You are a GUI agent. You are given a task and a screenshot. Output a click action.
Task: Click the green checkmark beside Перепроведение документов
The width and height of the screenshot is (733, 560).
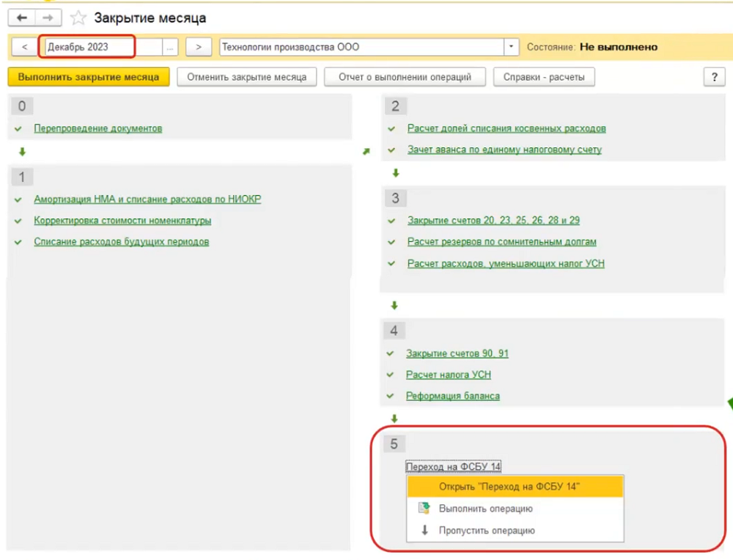point(18,129)
